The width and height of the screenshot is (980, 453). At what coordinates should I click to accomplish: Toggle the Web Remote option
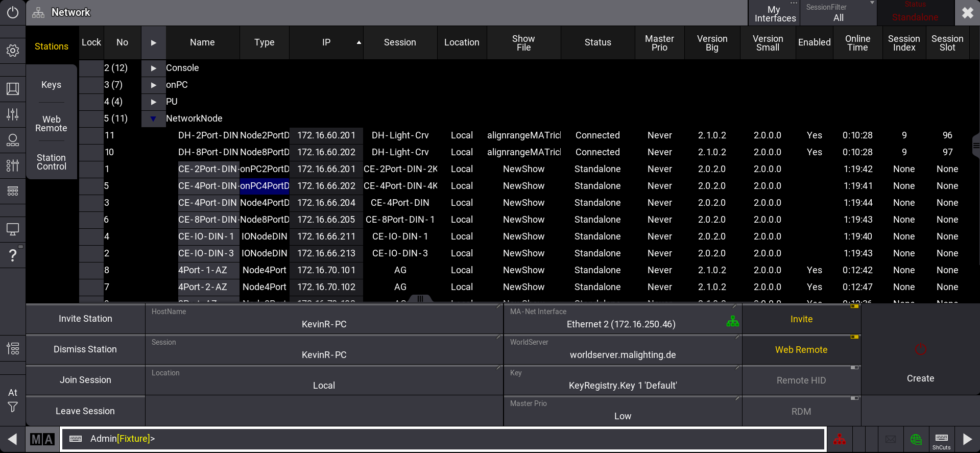801,350
